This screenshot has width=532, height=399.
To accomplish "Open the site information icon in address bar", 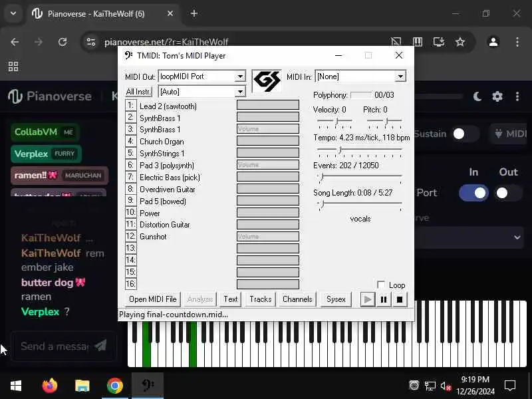I will tap(90, 42).
